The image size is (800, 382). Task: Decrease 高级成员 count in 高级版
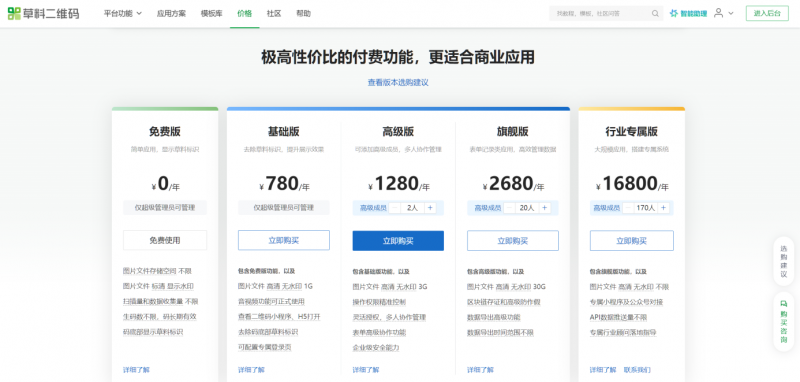(x=395, y=208)
